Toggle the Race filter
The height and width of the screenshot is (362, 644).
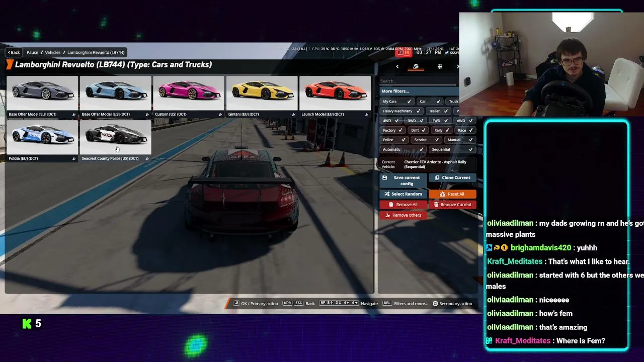[465, 130]
